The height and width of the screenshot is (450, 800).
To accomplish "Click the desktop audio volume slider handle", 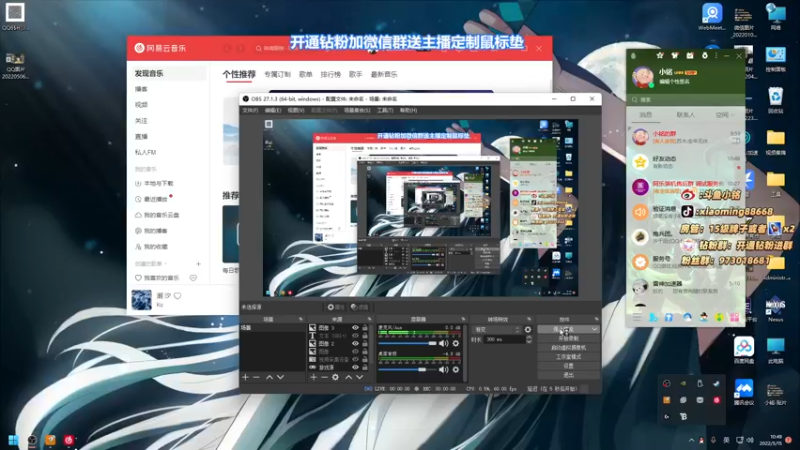I will pos(422,369).
